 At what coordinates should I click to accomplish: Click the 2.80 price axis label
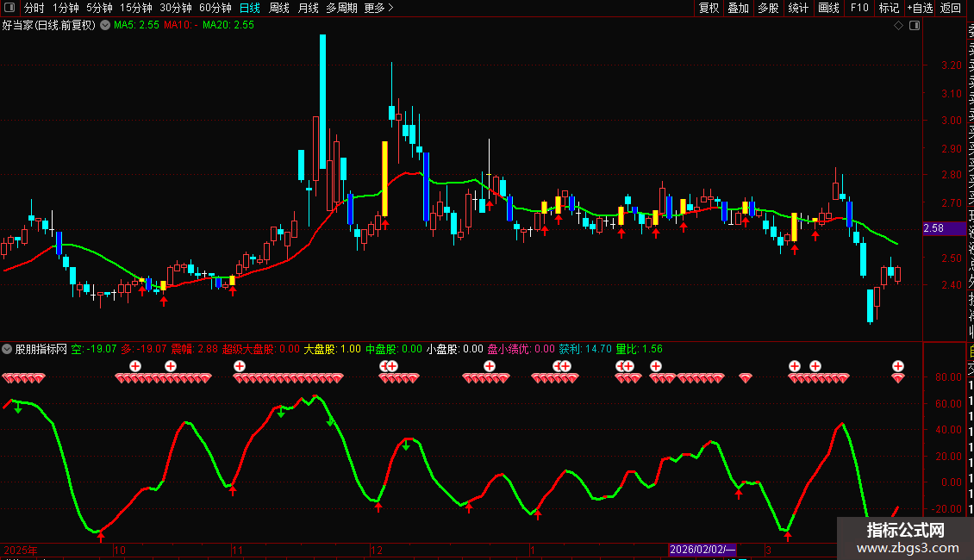tap(952, 175)
